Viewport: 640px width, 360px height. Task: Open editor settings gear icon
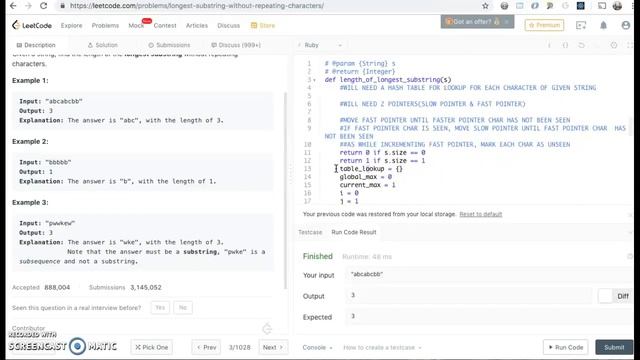pyautogui.click(x=614, y=45)
